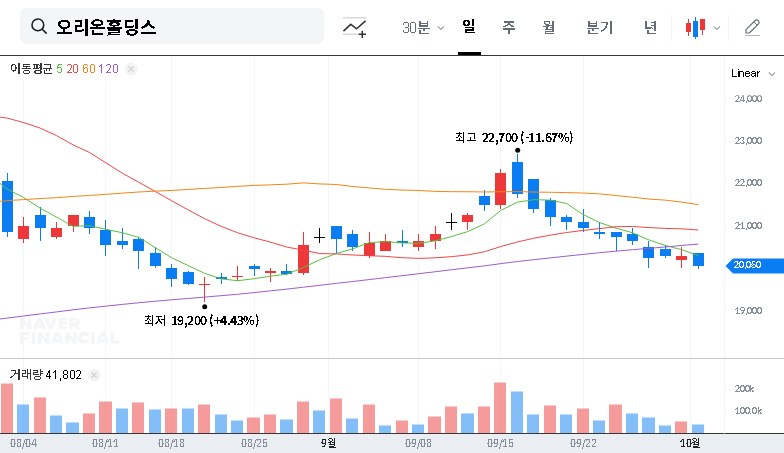Screen dimensions: 784x453
Task: Click the 이동평균 legend label
Action: point(31,69)
